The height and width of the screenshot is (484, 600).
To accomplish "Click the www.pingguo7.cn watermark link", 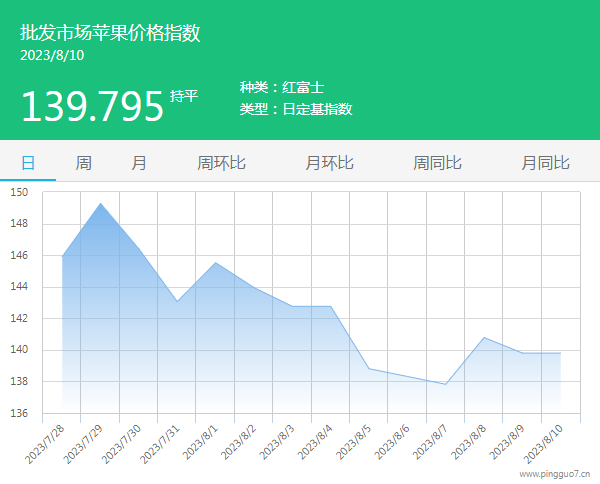I will [554, 476].
